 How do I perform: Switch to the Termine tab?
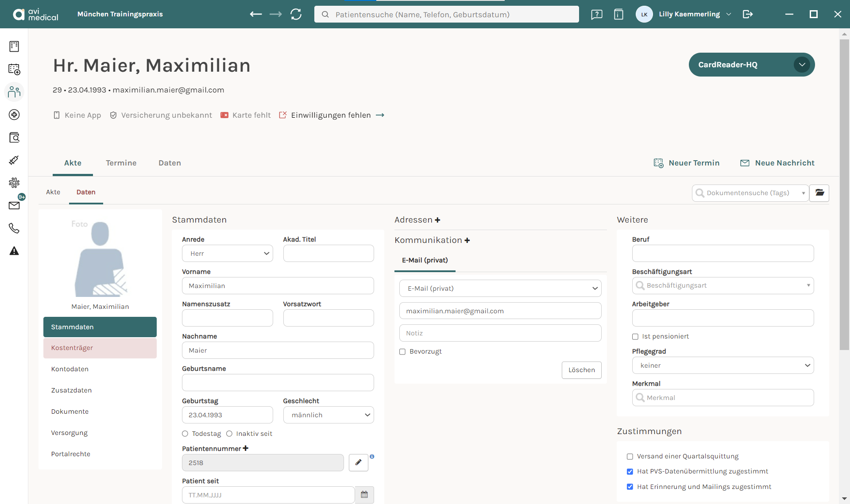121,163
